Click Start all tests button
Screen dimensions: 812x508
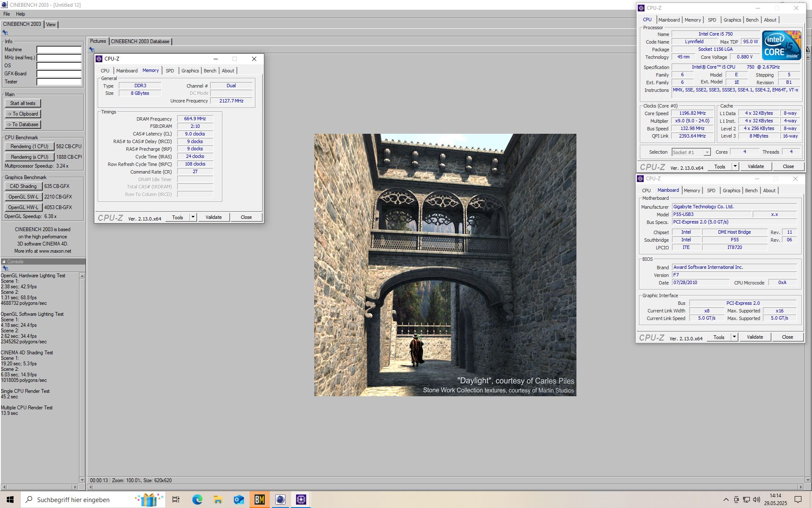[x=23, y=103]
